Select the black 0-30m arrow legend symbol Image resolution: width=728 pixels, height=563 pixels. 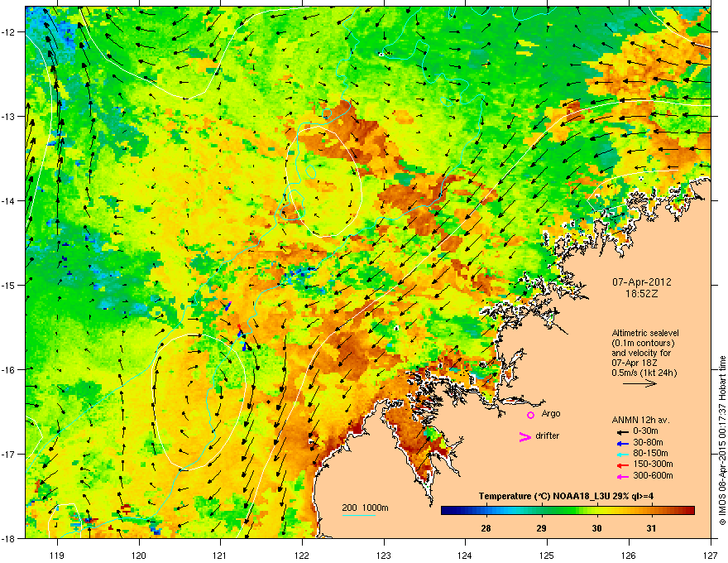[622, 431]
